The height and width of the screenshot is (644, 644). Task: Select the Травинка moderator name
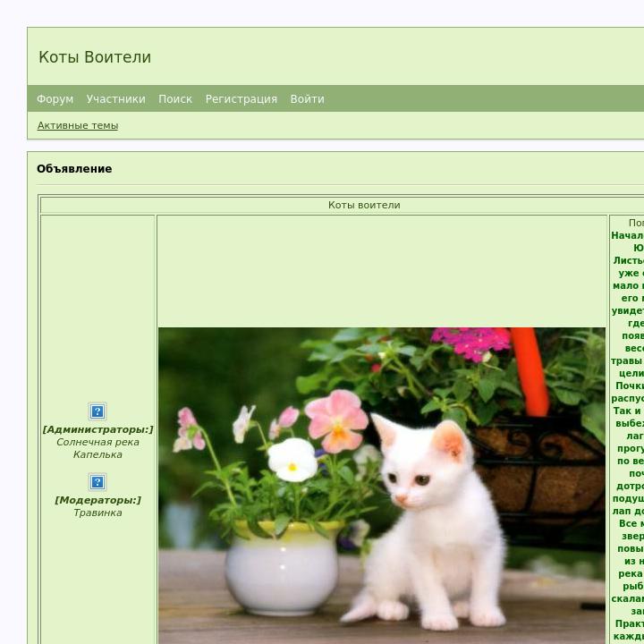[97, 513]
